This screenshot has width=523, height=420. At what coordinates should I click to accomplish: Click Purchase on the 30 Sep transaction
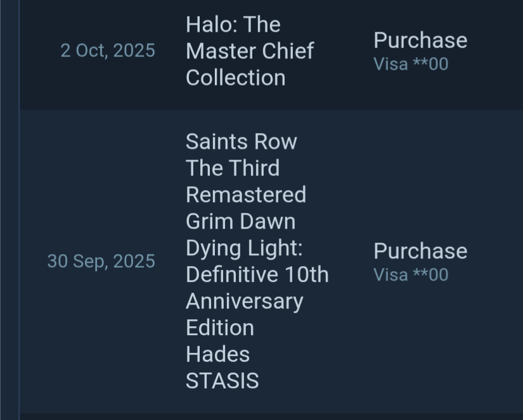click(420, 251)
